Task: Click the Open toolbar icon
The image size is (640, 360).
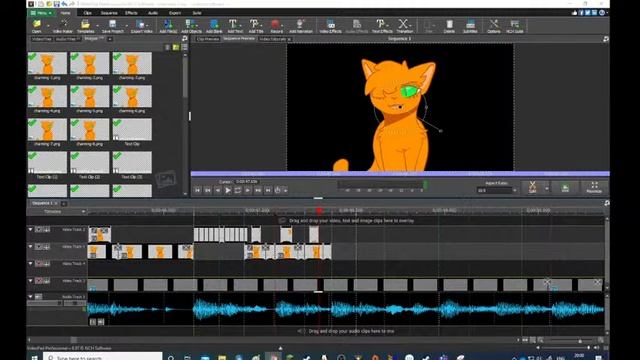Action: pos(37,26)
